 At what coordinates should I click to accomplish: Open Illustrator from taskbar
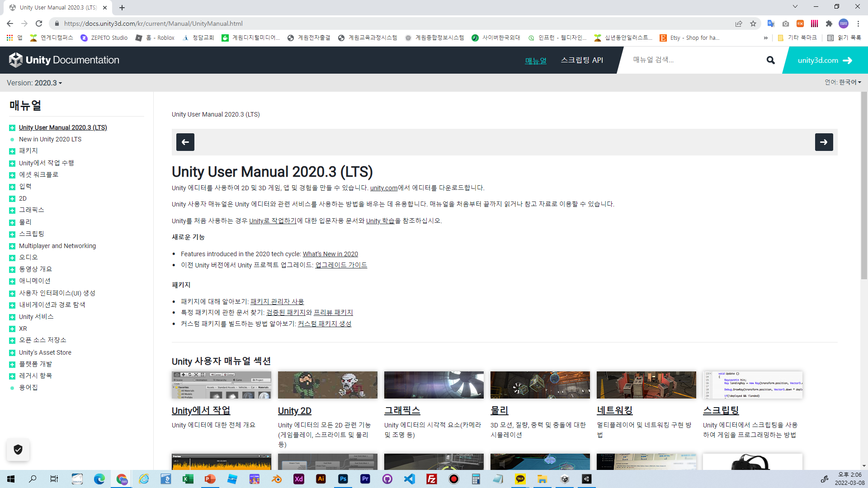coord(321,479)
